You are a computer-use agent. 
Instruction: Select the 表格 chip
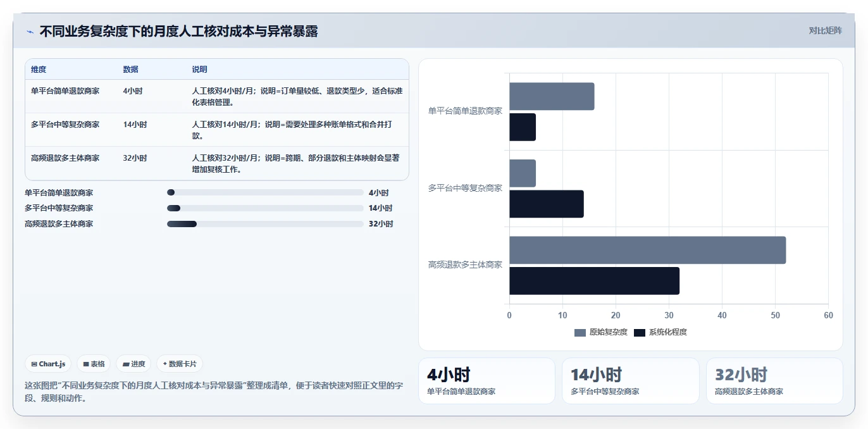[x=94, y=364]
